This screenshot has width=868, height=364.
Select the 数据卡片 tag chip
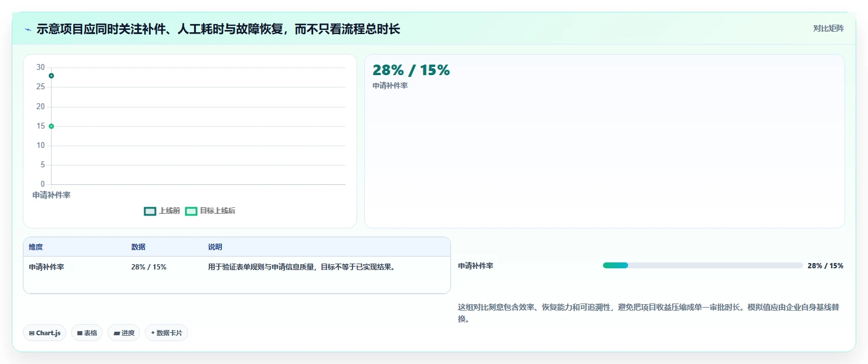click(167, 333)
